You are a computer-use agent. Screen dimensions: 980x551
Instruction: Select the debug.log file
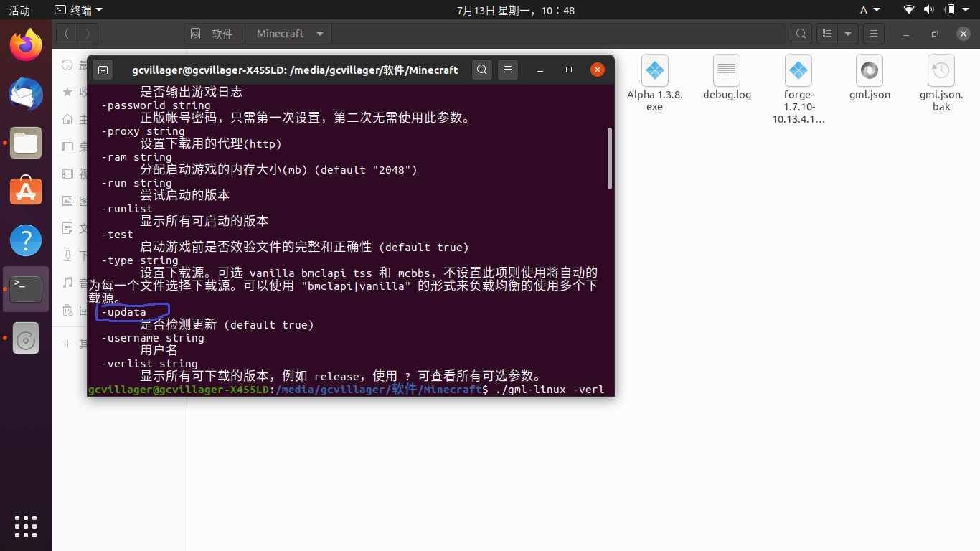pos(727,78)
